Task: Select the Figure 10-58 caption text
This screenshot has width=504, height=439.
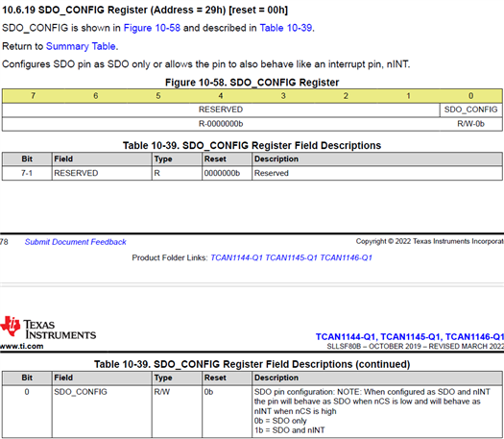Action: coord(252,83)
